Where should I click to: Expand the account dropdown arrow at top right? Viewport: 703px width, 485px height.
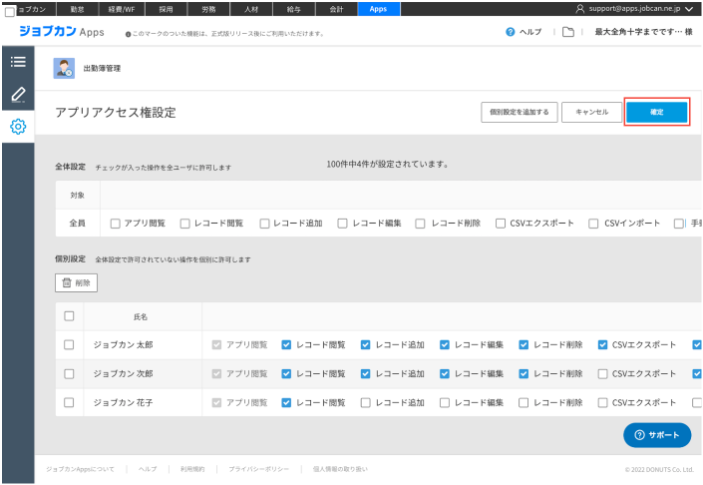click(690, 8)
